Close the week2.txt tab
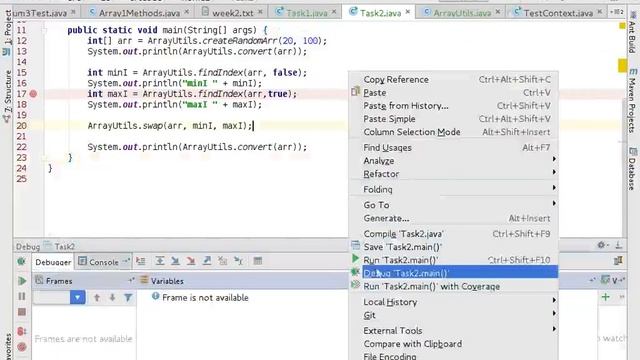This screenshot has height=360, width=640. click(x=260, y=12)
